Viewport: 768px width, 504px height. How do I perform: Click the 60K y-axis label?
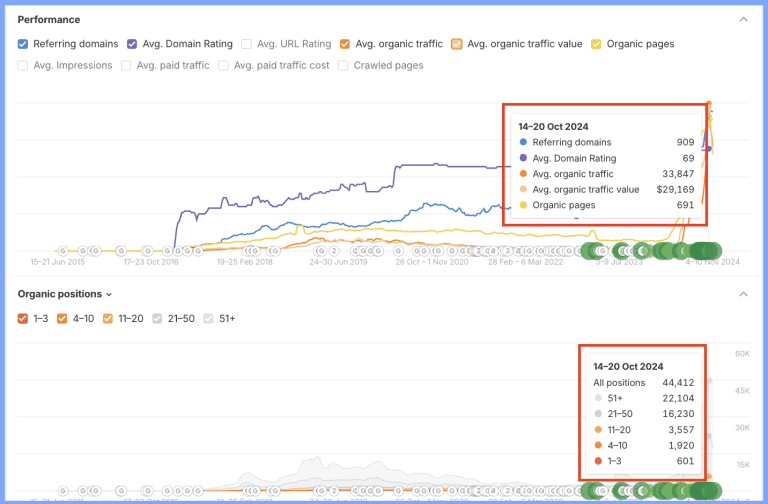(742, 354)
